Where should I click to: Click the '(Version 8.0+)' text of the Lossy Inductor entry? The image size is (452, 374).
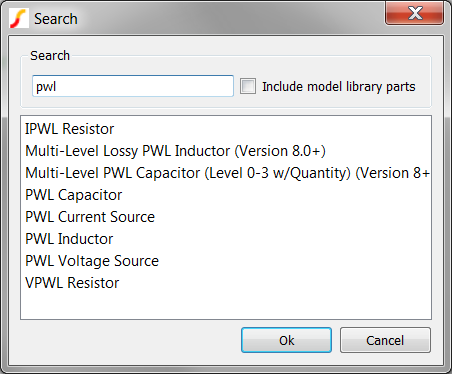tap(280, 151)
